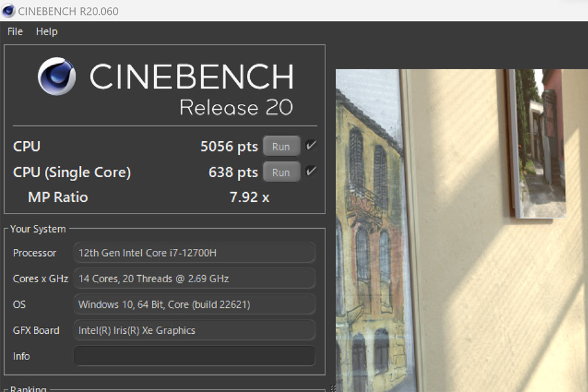Screen dimensions: 588x392
Task: Click the Processor field showing i7-12700H
Action: (x=194, y=253)
